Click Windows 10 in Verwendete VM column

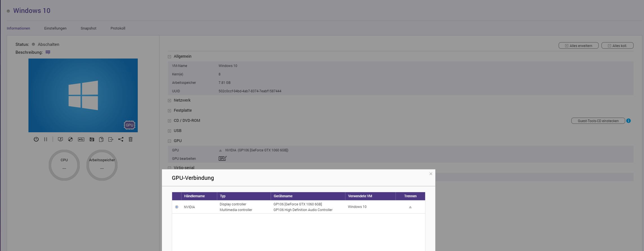coord(357,207)
